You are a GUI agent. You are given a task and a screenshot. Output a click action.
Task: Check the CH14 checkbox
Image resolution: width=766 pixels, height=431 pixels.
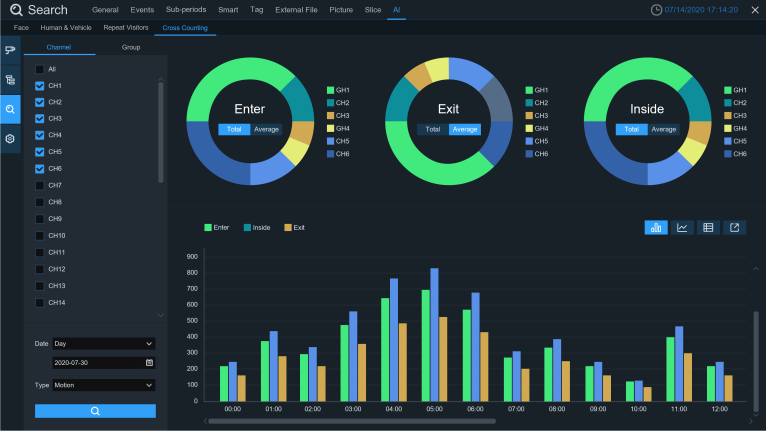pyautogui.click(x=40, y=303)
